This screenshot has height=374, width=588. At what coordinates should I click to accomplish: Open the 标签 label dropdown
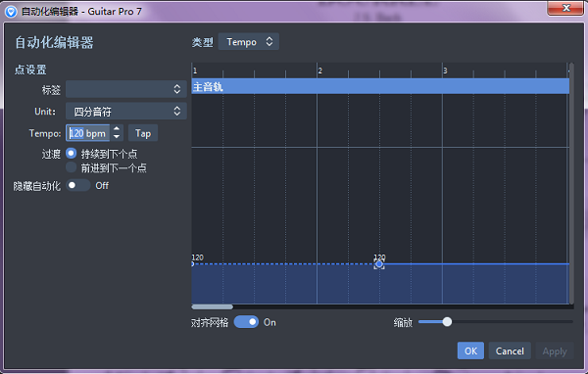(x=126, y=89)
